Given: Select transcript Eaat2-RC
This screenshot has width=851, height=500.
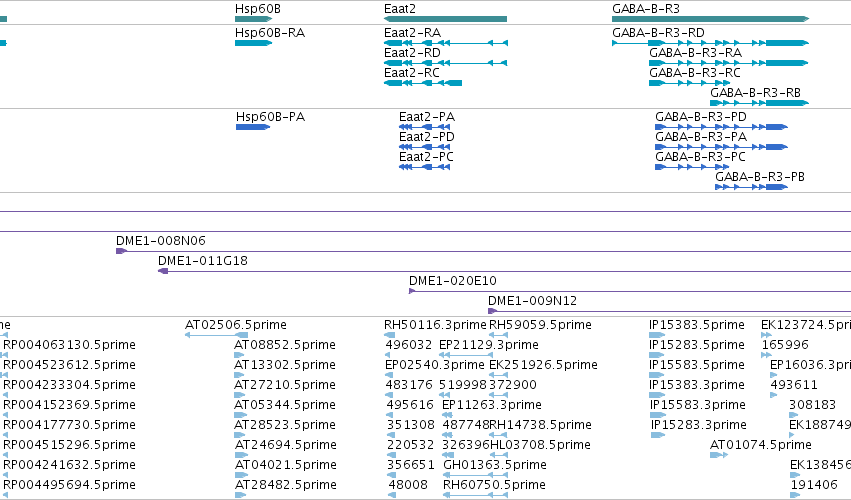Looking at the screenshot, I should coord(412,73).
